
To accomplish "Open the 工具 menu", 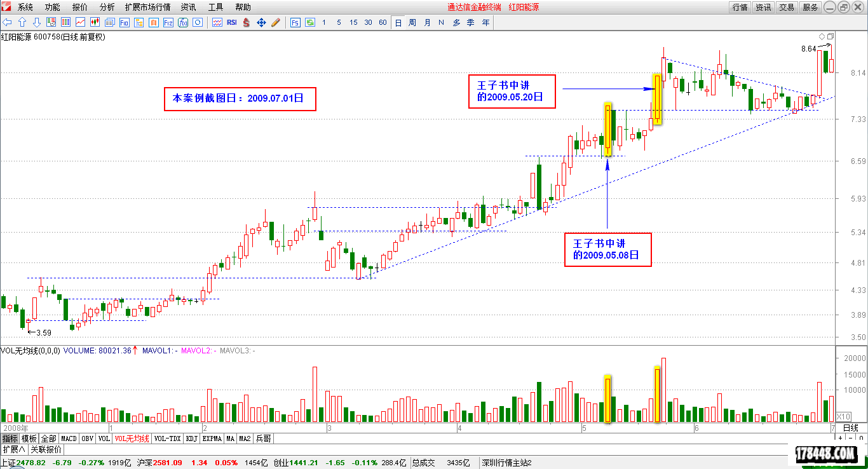I will click(215, 7).
